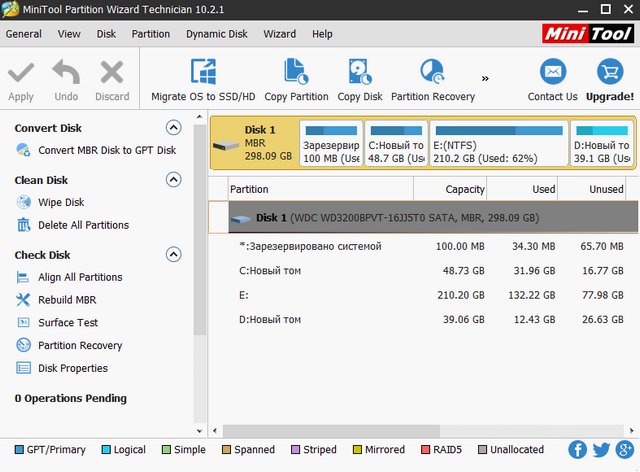Click the Upgrade! shopping cart icon
This screenshot has height=472, width=640.
point(609,73)
